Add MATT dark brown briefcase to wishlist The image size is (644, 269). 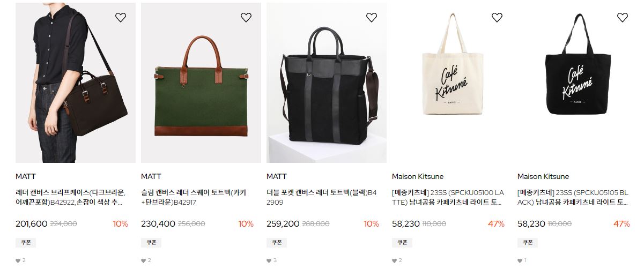121,17
